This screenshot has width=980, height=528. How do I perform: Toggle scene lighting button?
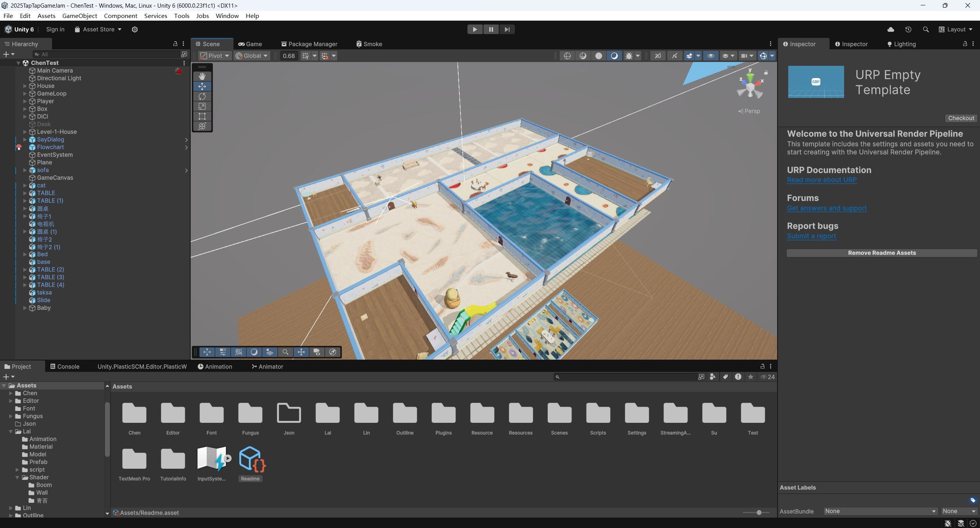614,56
